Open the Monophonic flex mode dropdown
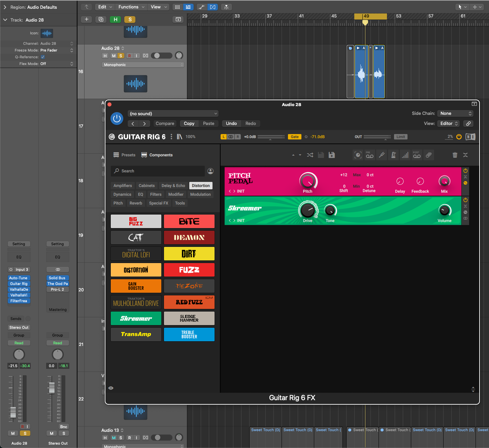The image size is (489, 448). pos(143,65)
